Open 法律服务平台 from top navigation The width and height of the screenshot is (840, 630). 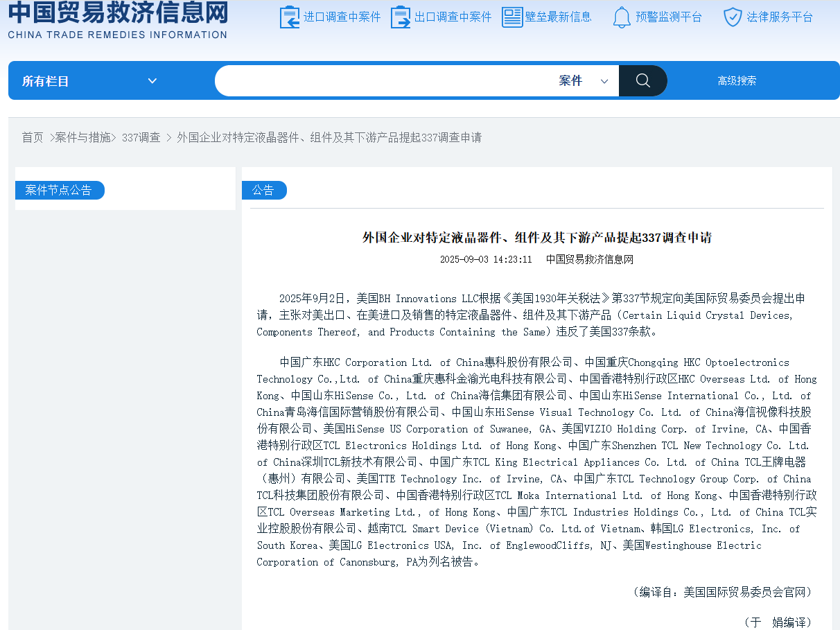(780, 17)
